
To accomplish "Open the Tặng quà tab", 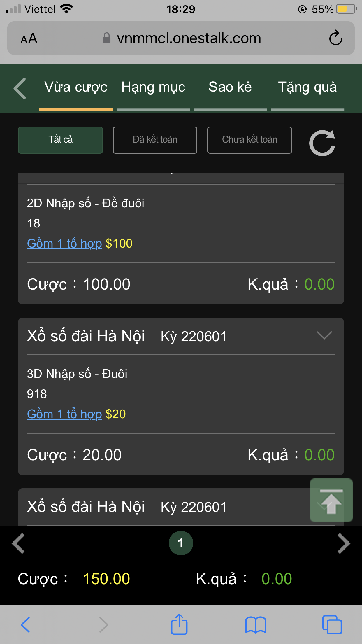I will pyautogui.click(x=307, y=87).
